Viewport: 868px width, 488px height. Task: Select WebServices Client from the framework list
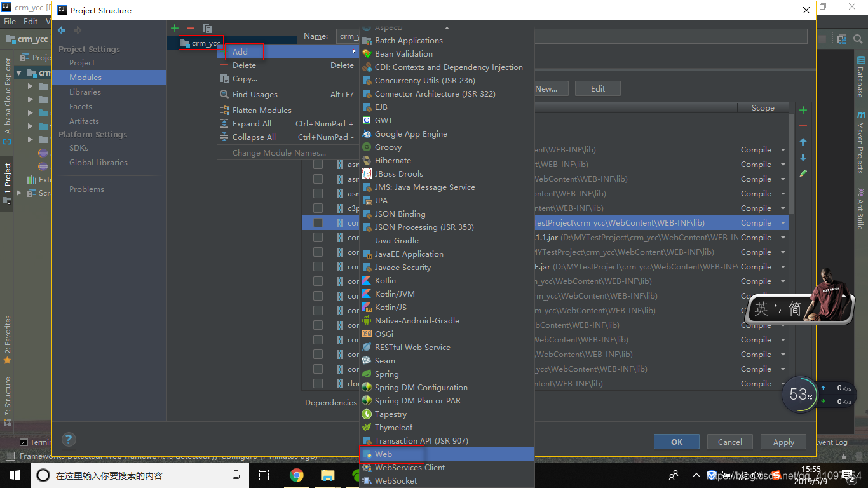point(447,468)
